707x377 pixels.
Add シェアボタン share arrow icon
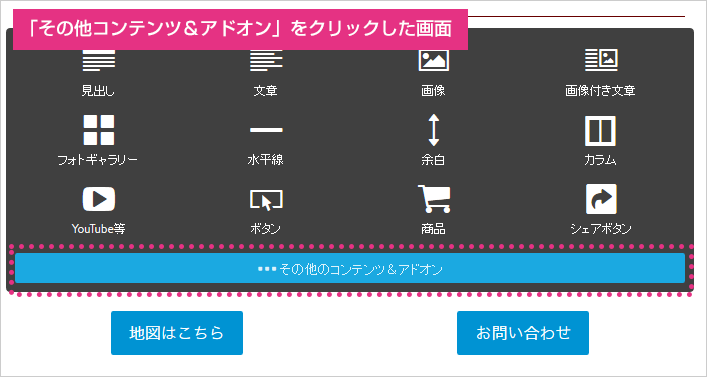click(x=601, y=199)
